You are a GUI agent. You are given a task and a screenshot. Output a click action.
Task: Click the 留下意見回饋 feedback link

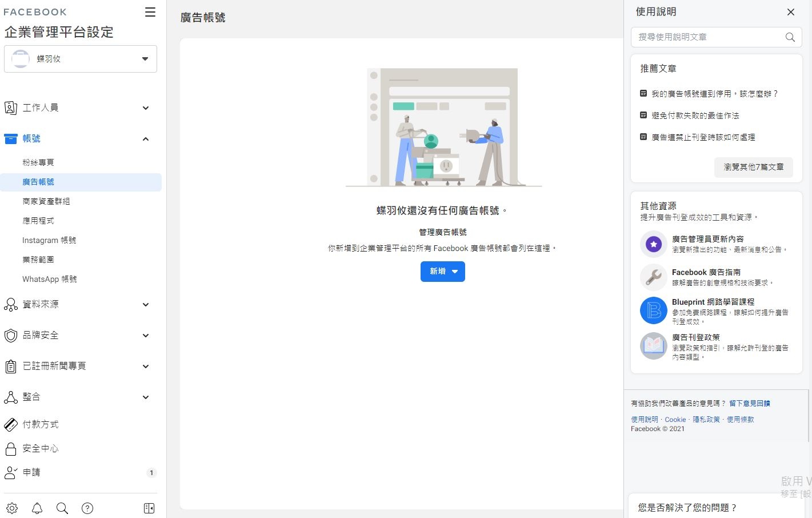tap(750, 403)
